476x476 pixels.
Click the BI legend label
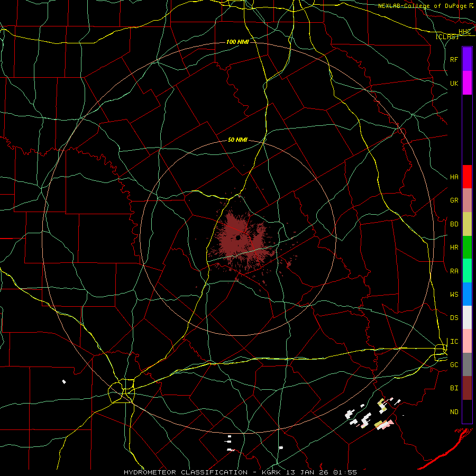click(x=454, y=388)
